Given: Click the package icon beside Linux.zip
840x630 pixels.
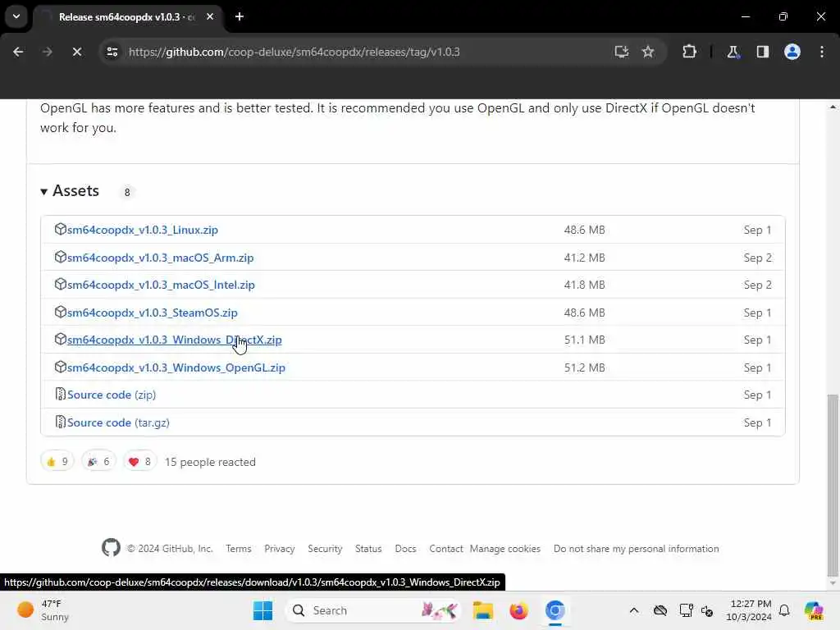Looking at the screenshot, I should (x=60, y=230).
